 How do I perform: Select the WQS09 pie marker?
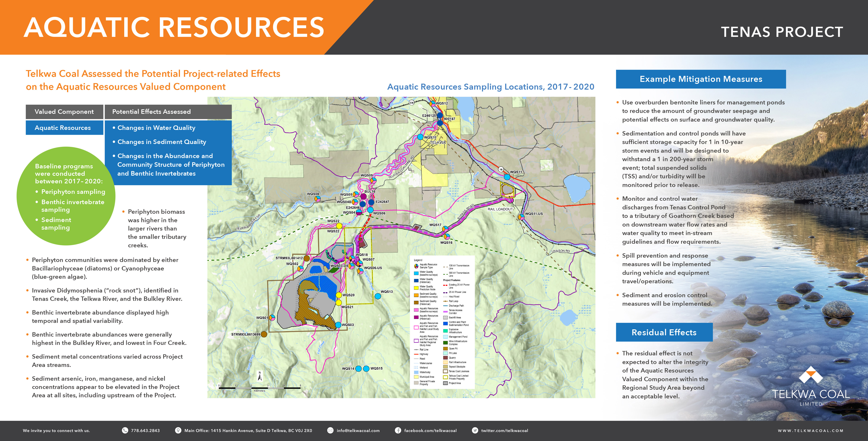tap(373, 180)
